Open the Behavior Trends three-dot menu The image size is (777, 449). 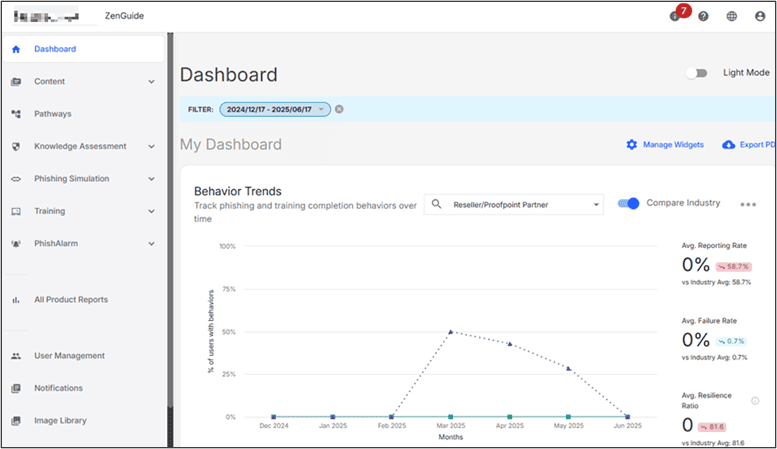tap(748, 204)
